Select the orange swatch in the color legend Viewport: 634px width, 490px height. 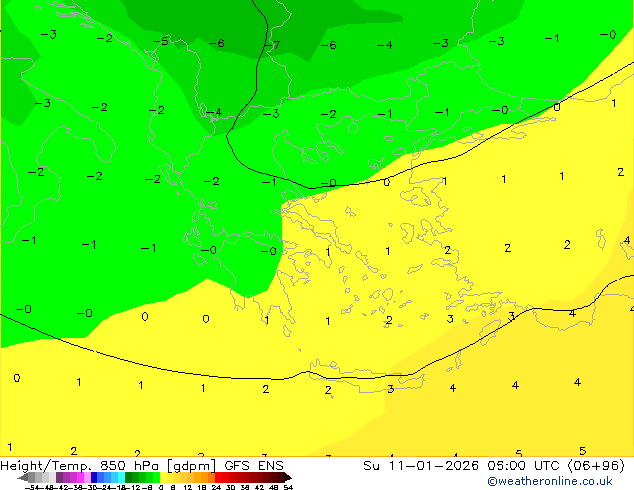tap(205, 477)
